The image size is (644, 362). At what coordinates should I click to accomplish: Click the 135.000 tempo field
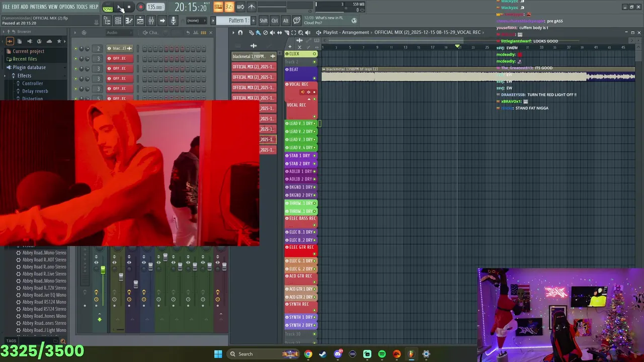(x=155, y=8)
